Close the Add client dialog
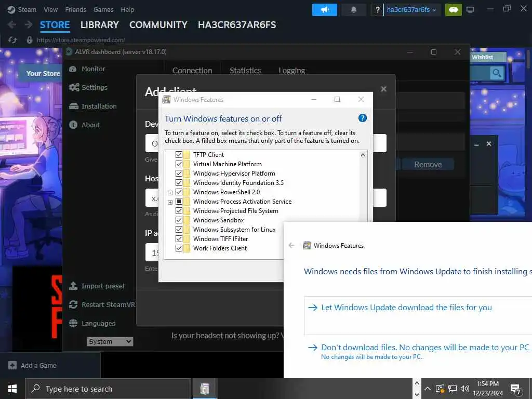Viewport: 532px width, 399px height. [x=383, y=89]
